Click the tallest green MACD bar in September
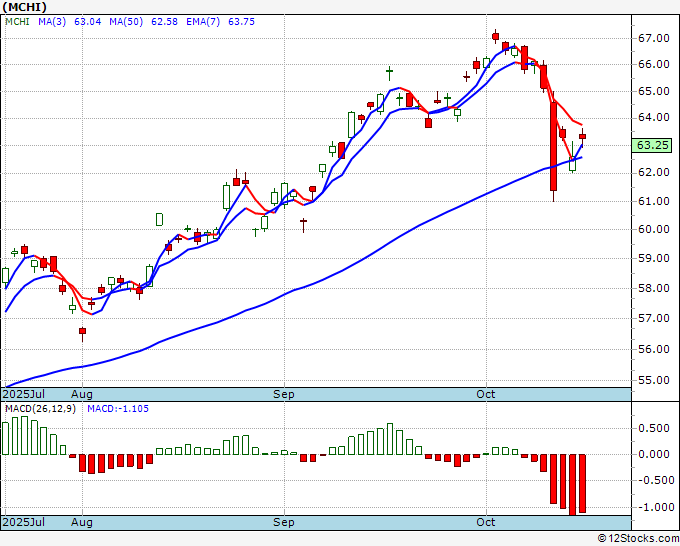The image size is (680, 546). pyautogui.click(x=390, y=439)
